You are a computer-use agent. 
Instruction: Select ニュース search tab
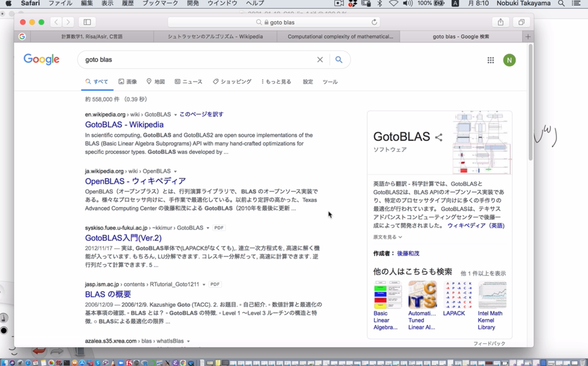pyautogui.click(x=189, y=82)
